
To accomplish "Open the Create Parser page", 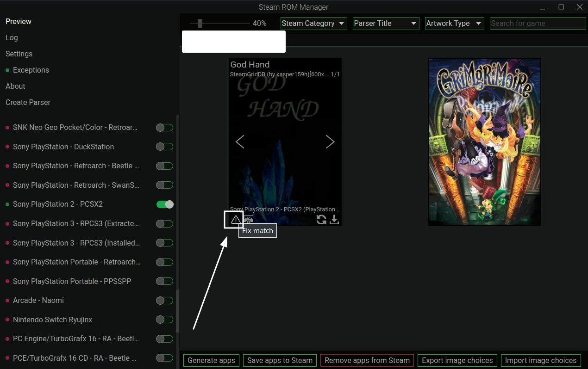I will point(28,102).
